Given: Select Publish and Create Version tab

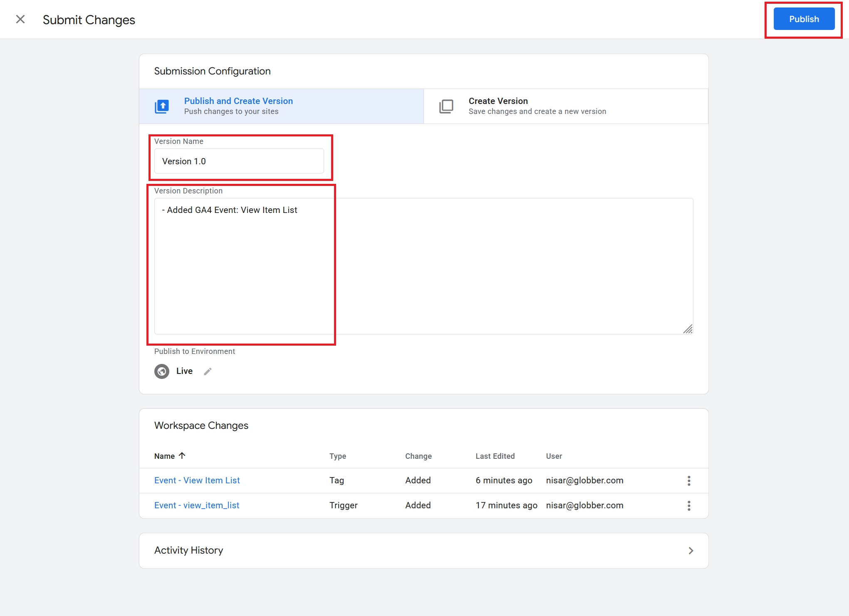Looking at the screenshot, I should (x=282, y=106).
